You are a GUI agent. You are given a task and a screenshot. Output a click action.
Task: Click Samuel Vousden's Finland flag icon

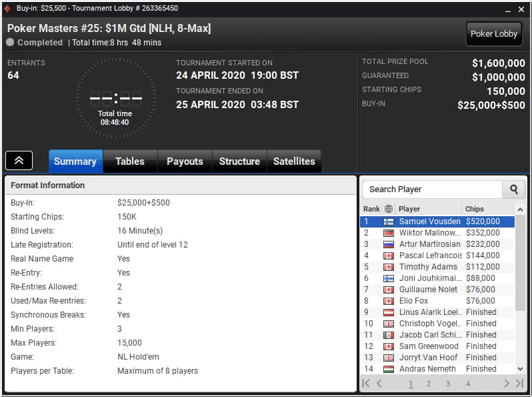point(389,222)
